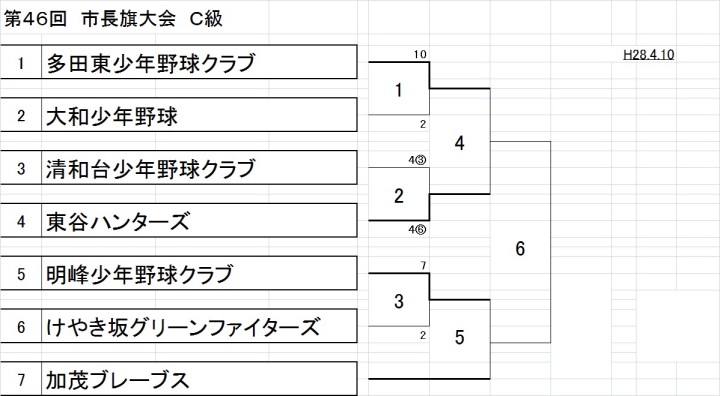Click the score 7 above game 3
The height and width of the screenshot is (396, 720).
tap(423, 266)
